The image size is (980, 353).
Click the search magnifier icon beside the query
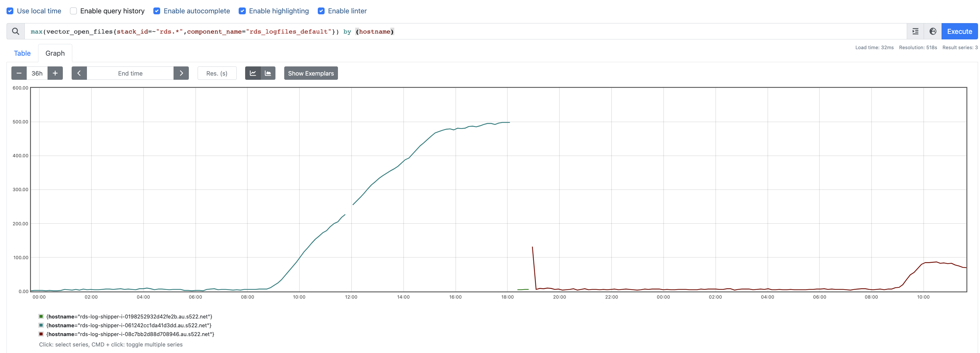15,32
